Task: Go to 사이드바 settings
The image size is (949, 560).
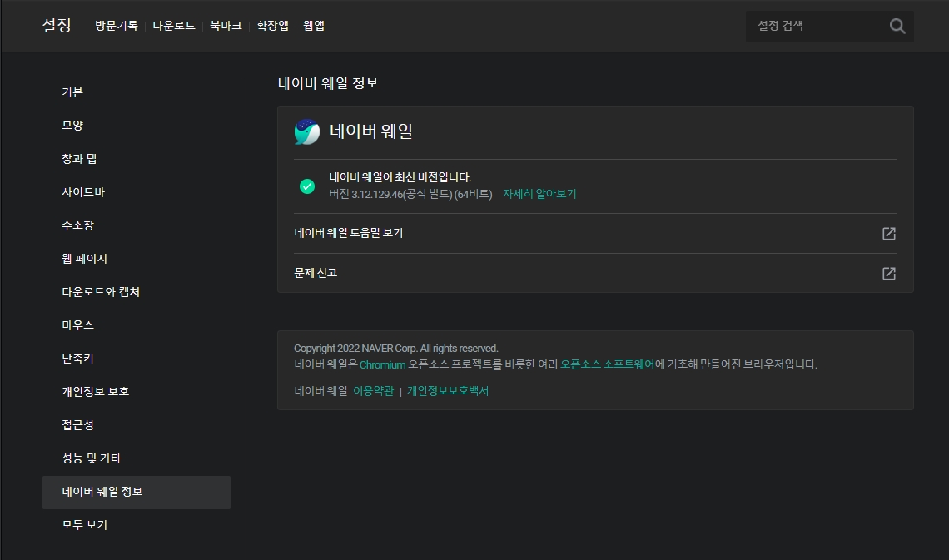Action: point(137,191)
